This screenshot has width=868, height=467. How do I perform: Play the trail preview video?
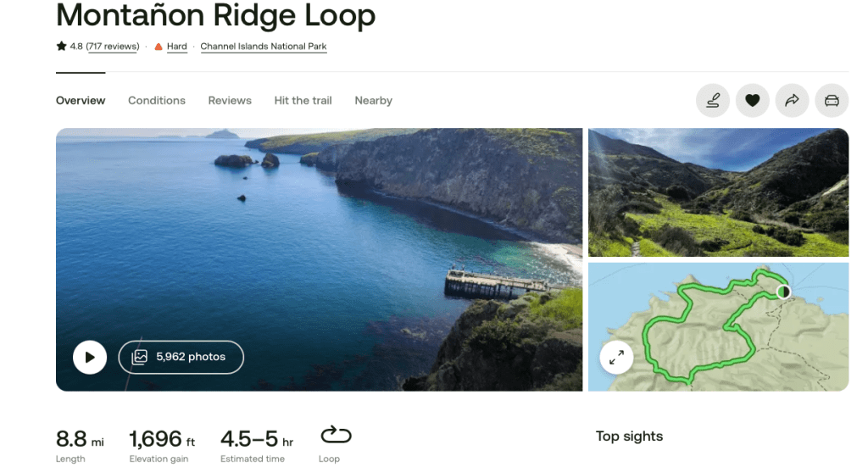coord(90,357)
